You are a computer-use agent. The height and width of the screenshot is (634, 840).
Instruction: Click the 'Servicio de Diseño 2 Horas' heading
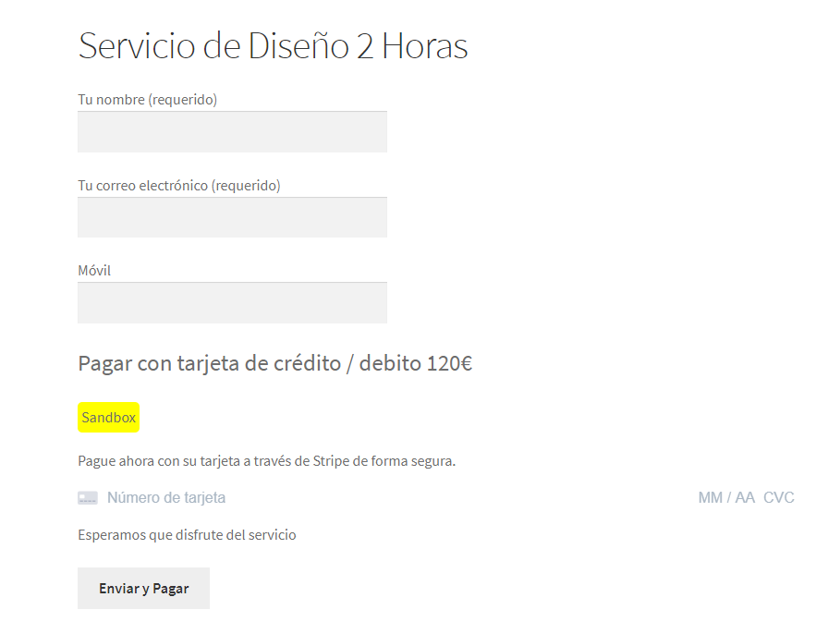274,45
